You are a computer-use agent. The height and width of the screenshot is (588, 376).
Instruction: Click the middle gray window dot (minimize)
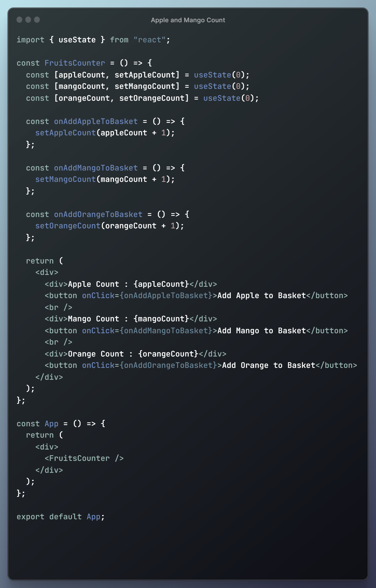point(28,20)
